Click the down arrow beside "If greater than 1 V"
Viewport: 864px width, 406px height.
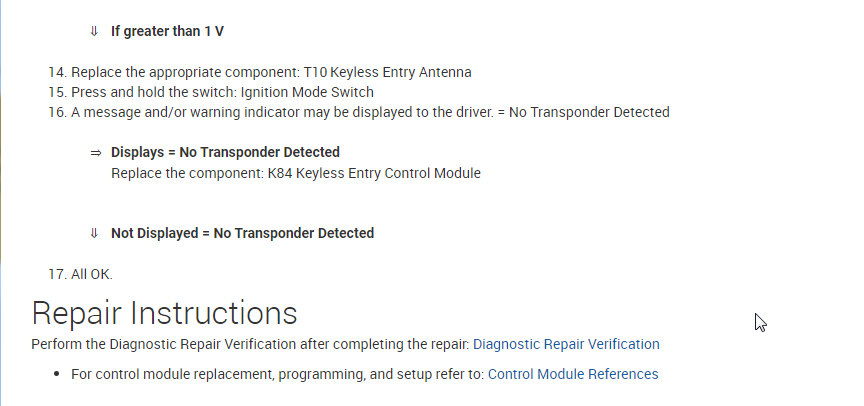click(x=94, y=32)
